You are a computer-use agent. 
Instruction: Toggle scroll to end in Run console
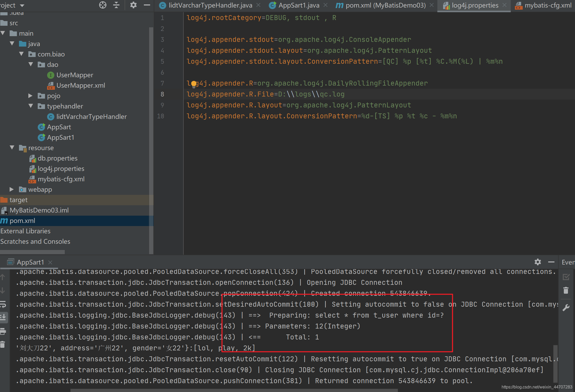(x=3, y=317)
